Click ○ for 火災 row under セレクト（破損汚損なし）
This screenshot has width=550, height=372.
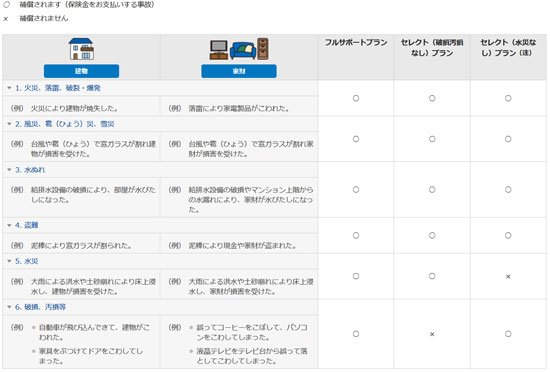click(x=432, y=98)
